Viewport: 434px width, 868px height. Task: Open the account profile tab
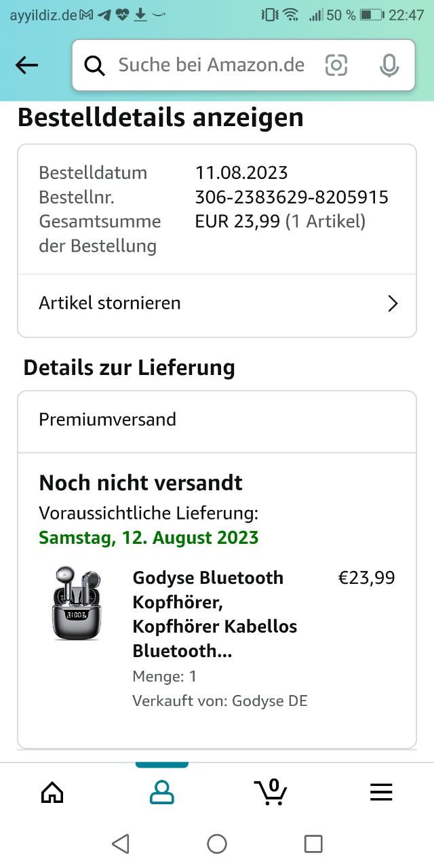pos(161,792)
